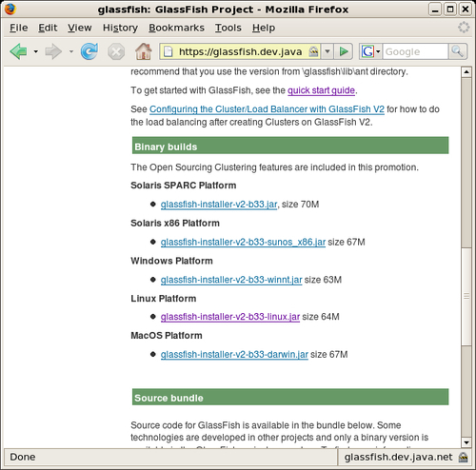Click the size 63M text
Viewport: 476px width, 470px height.
coord(323,280)
